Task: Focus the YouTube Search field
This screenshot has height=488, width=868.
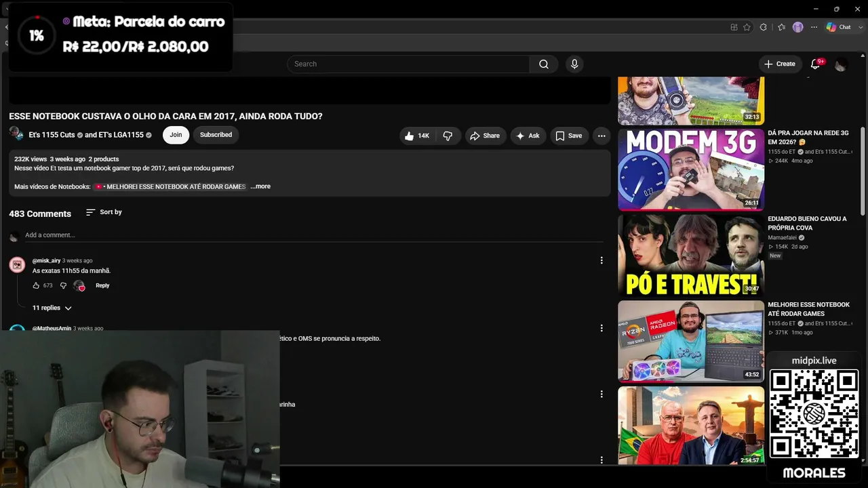Action: pos(408,64)
